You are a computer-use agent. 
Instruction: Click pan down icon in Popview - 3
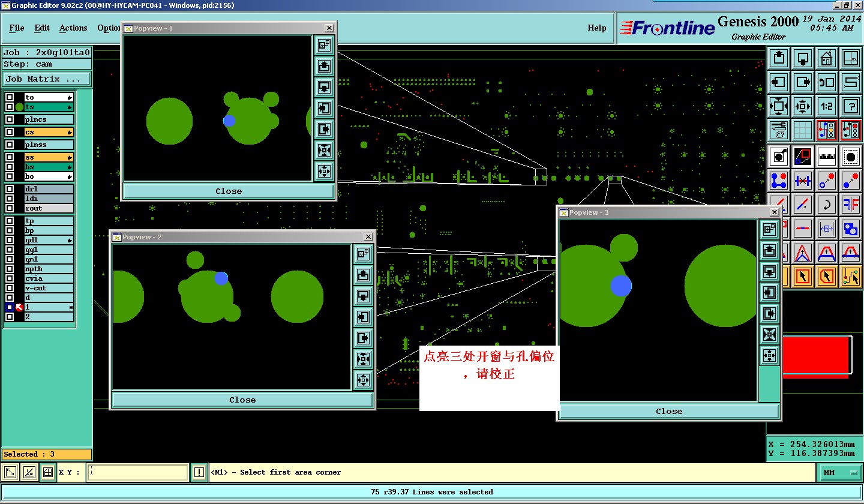coord(769,271)
